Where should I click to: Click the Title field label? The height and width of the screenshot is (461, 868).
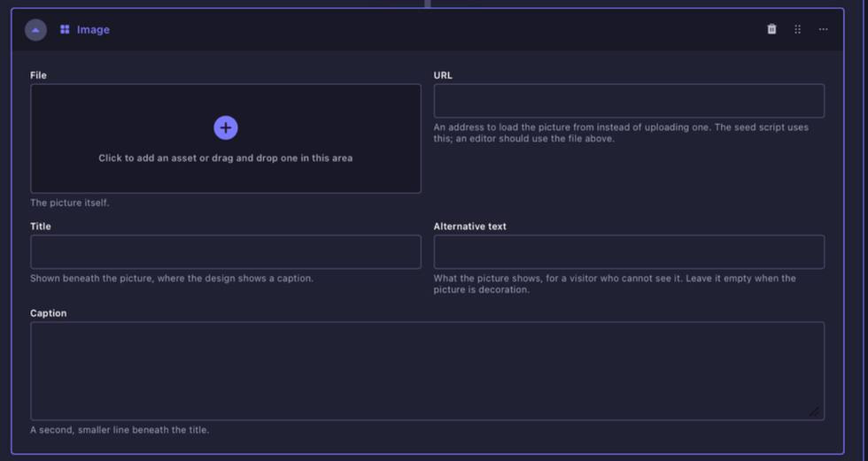tap(41, 227)
